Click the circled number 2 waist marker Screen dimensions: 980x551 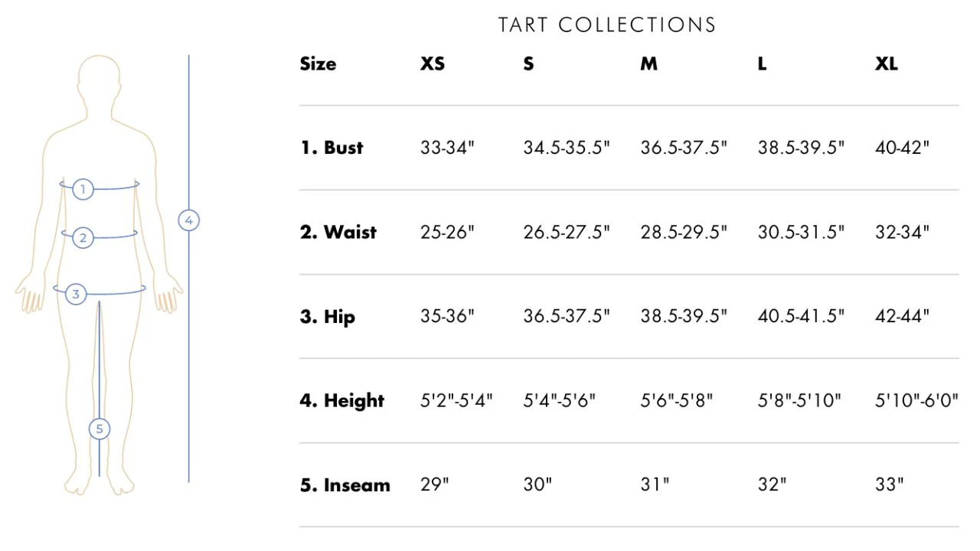tap(83, 238)
